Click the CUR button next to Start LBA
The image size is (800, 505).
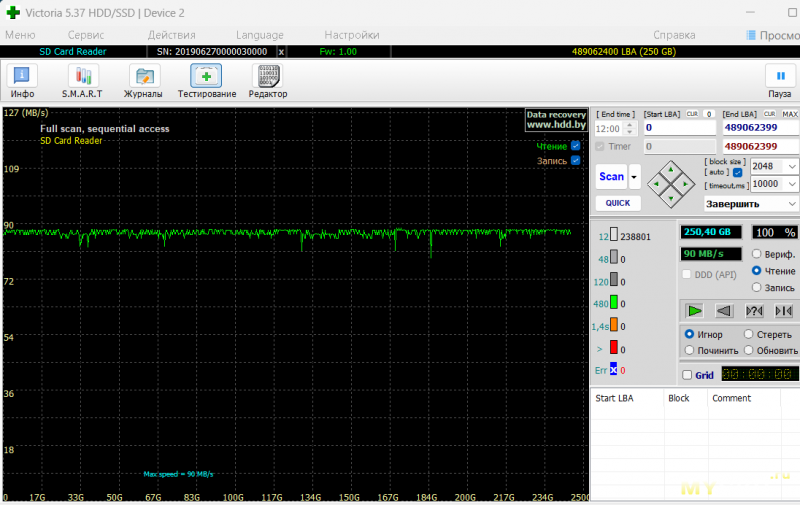[692, 114]
